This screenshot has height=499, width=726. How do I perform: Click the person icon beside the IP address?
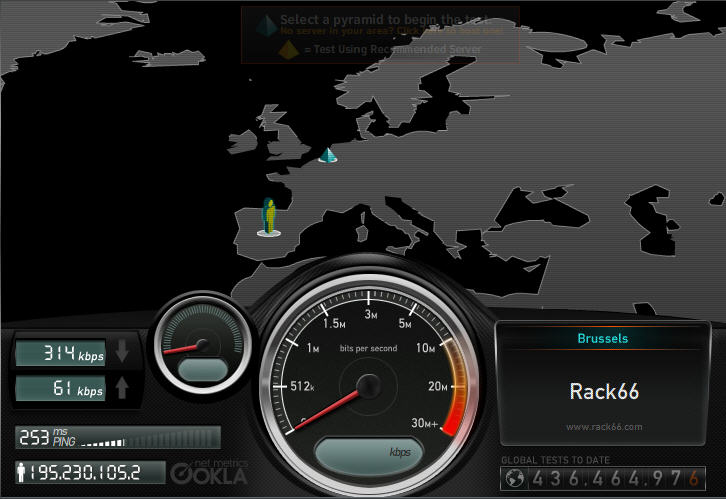click(x=21, y=471)
